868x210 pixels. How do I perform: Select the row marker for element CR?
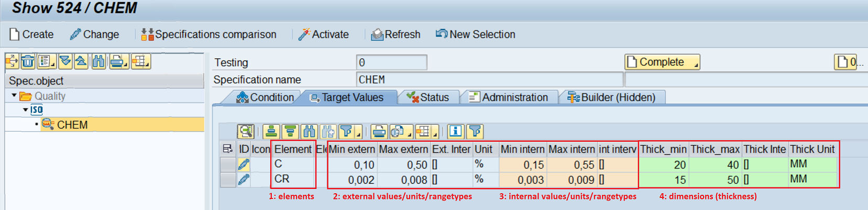(x=227, y=180)
